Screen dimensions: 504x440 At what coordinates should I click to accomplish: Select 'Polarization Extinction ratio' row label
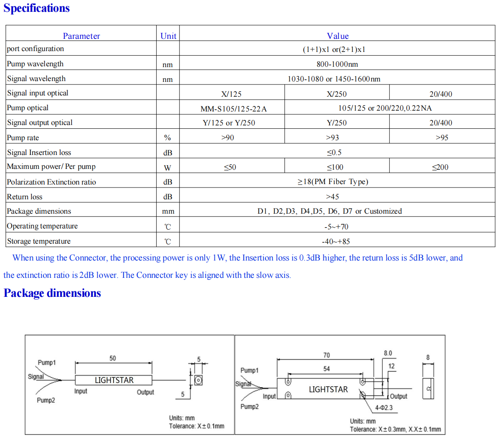point(51,182)
